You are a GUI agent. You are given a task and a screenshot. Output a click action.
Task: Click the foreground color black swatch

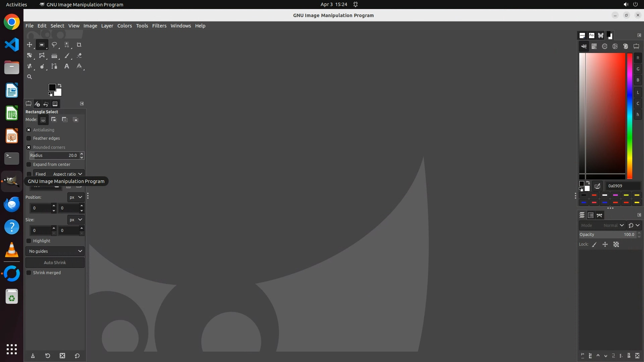[52, 87]
